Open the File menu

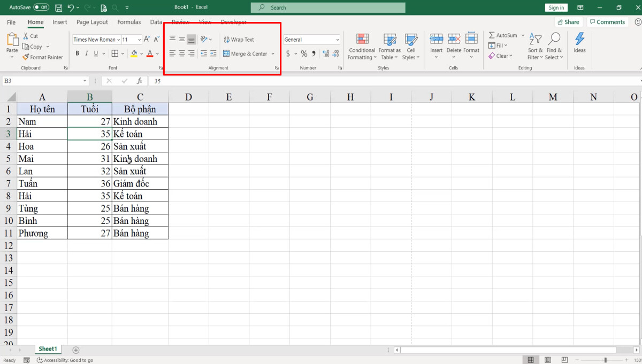(x=11, y=22)
